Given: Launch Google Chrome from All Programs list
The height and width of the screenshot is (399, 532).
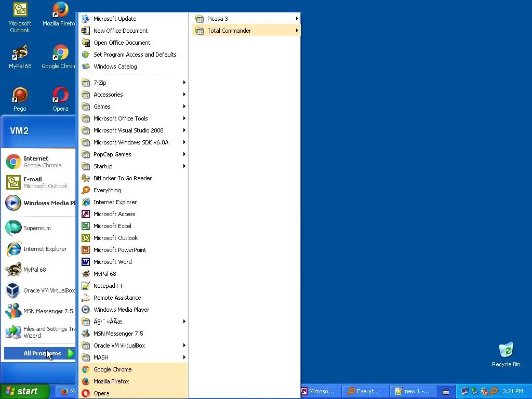Looking at the screenshot, I should pyautogui.click(x=133, y=369).
